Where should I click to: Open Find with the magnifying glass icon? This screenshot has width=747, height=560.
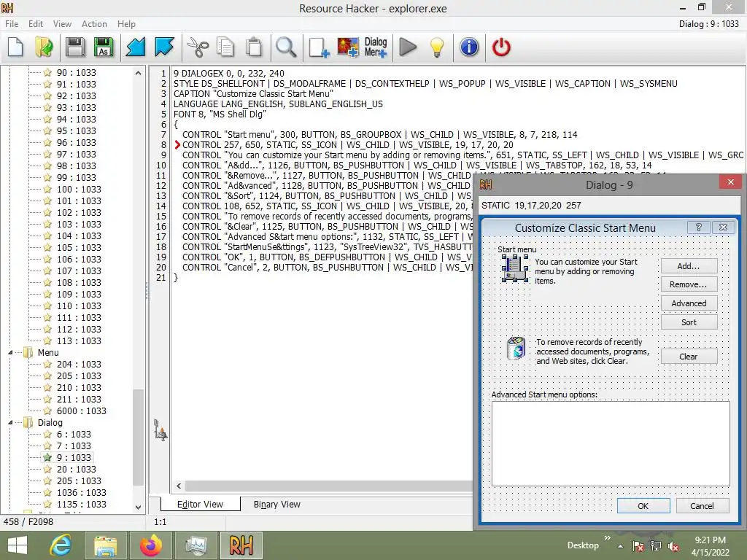click(x=286, y=47)
